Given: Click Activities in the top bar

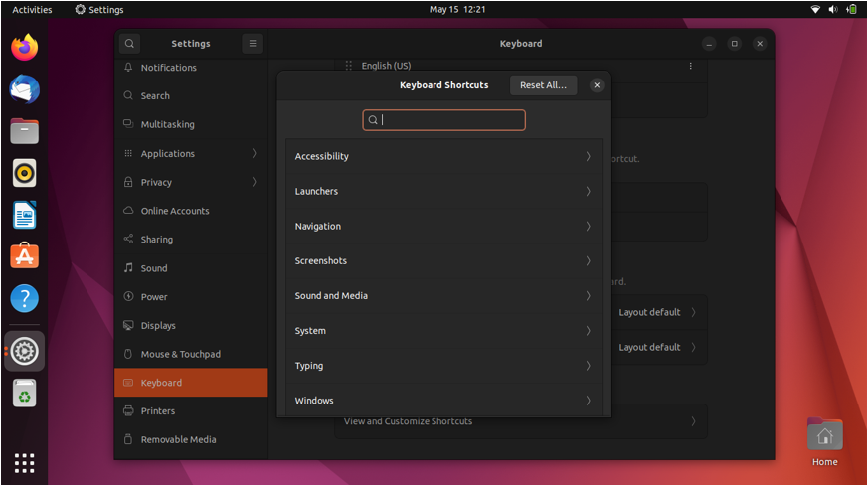Looking at the screenshot, I should tap(32, 9).
